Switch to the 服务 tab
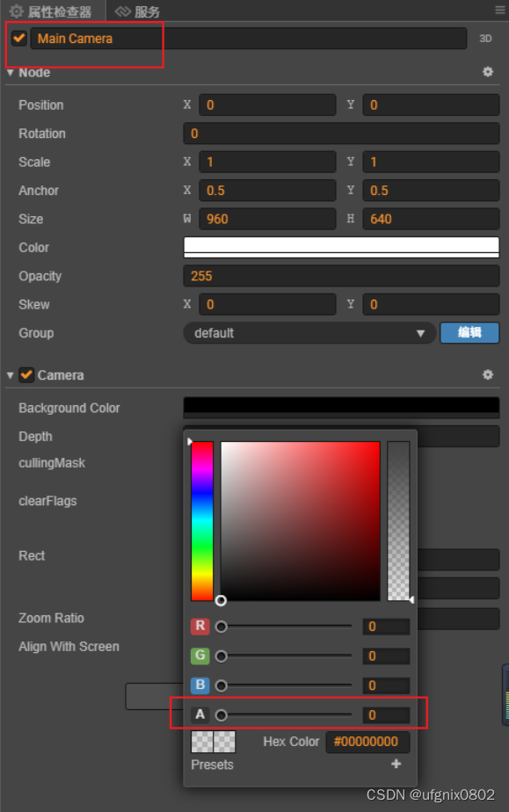 (x=138, y=11)
